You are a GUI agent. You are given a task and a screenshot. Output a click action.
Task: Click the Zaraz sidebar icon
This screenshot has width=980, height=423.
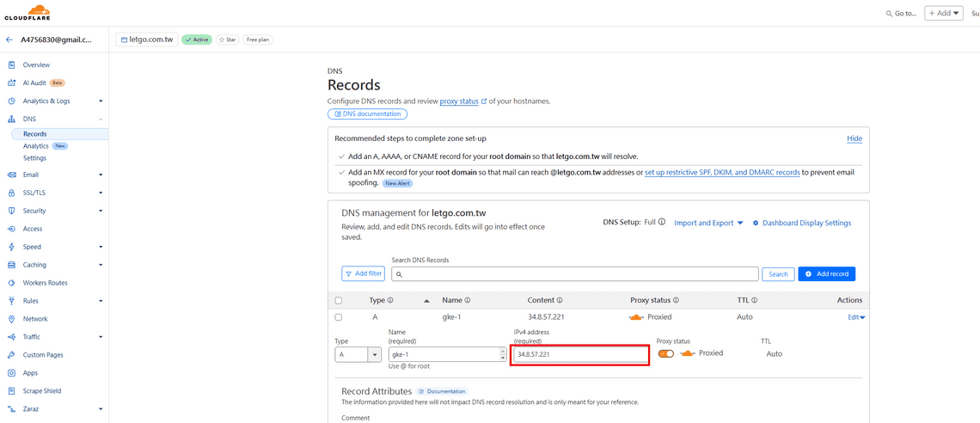[11, 409]
